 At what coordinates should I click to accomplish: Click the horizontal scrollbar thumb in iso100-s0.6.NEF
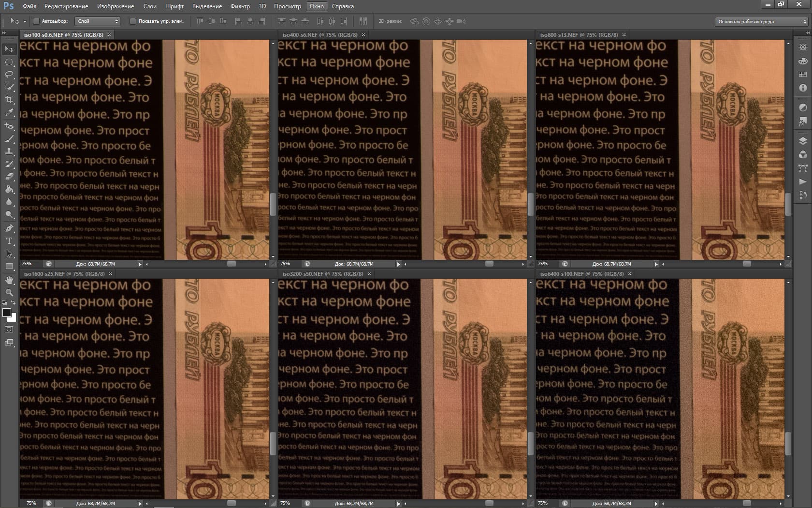tap(232, 264)
